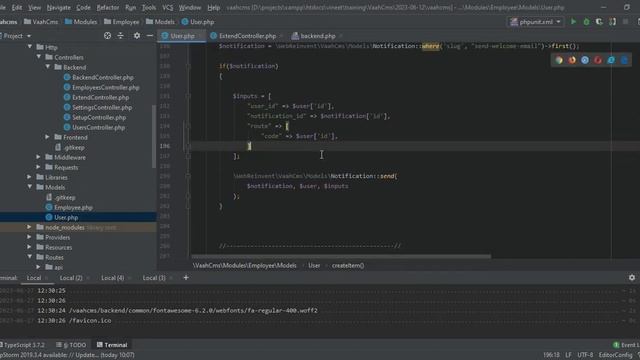This screenshot has height=360, width=640.
Task: Open file in Opera browser icon
Action: [x=598, y=60]
